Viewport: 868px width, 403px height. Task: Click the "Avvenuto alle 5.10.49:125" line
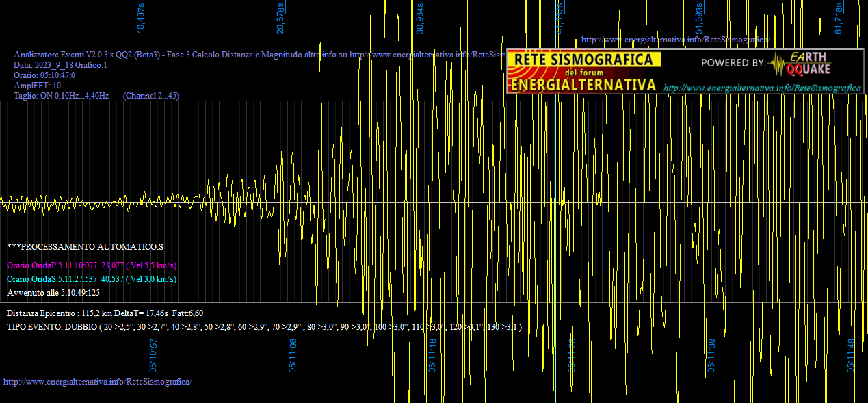click(x=53, y=293)
